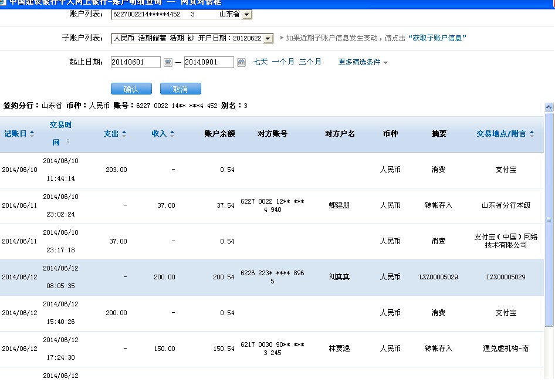Sort by 记账日 column arrows
The image size is (555, 392).
tap(32, 134)
